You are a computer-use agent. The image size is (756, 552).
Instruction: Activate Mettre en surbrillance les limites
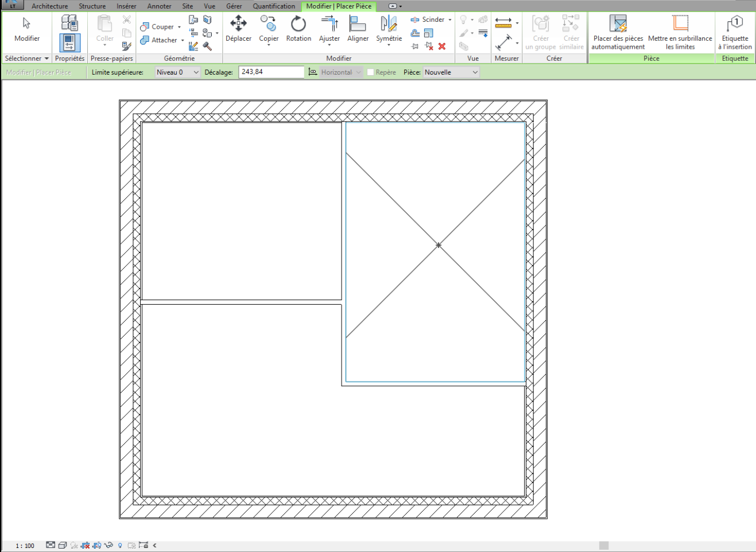pos(680,32)
